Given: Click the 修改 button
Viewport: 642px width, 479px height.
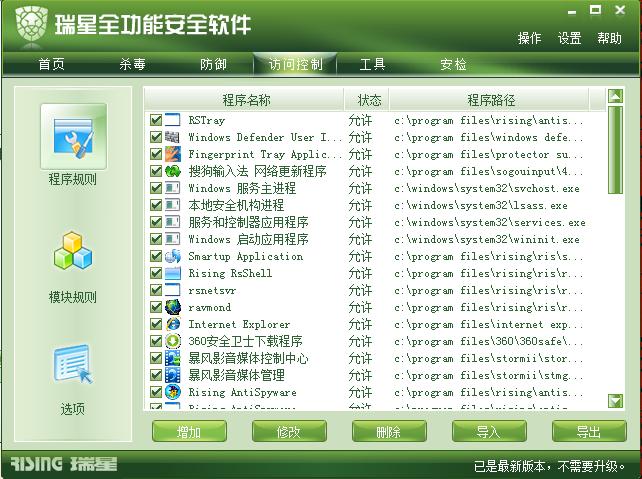Looking at the screenshot, I should click(289, 432).
